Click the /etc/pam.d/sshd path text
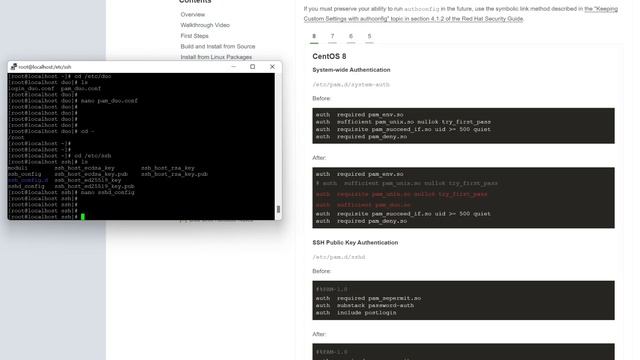Screen dimensions: 640x360 339,258
